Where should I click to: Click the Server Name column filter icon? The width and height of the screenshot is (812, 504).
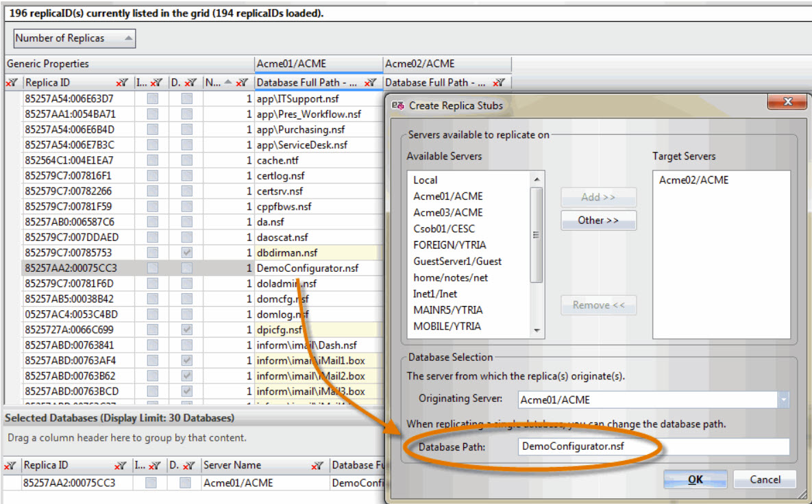tap(317, 466)
